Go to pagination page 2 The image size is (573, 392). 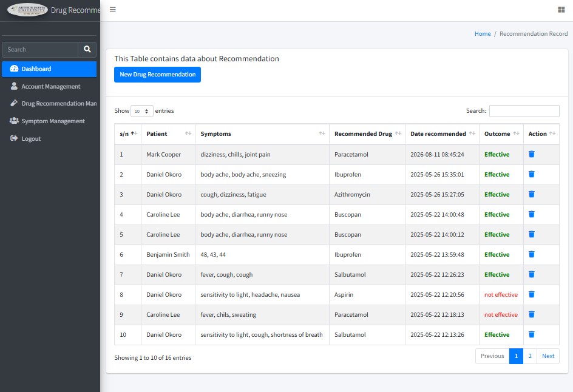pos(530,356)
